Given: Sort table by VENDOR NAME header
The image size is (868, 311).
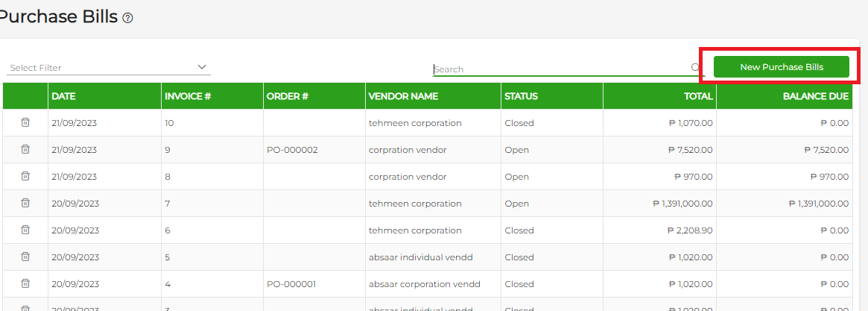Looking at the screenshot, I should click(x=403, y=96).
